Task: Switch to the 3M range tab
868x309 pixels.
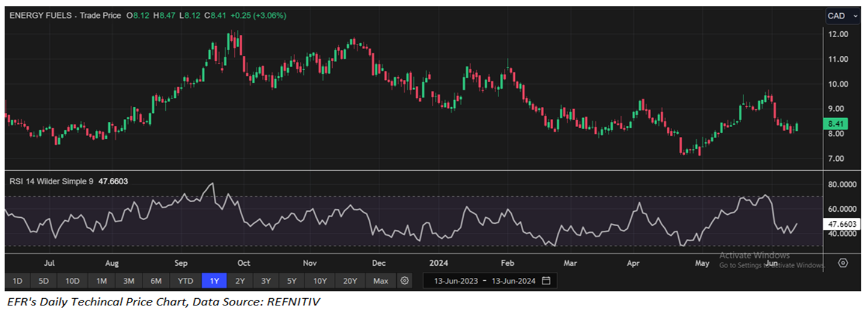Action: pyautogui.click(x=128, y=281)
